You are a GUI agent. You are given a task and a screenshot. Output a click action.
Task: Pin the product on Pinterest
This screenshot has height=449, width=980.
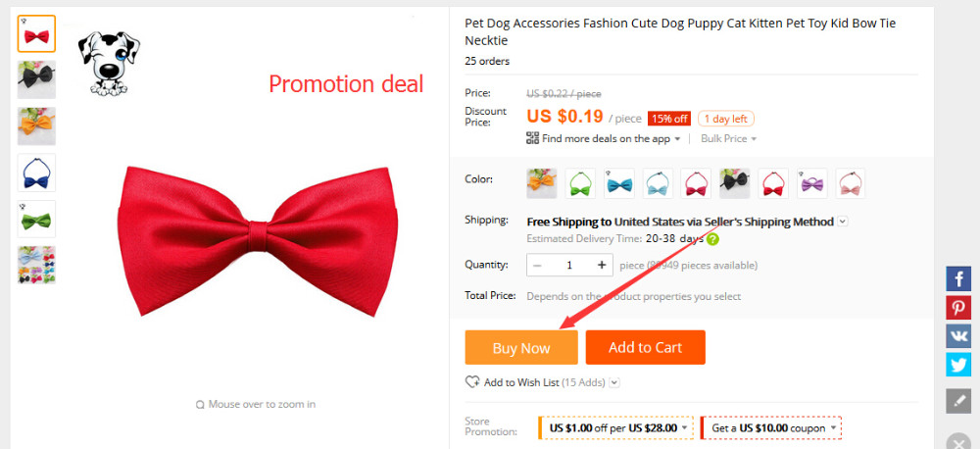point(958,308)
